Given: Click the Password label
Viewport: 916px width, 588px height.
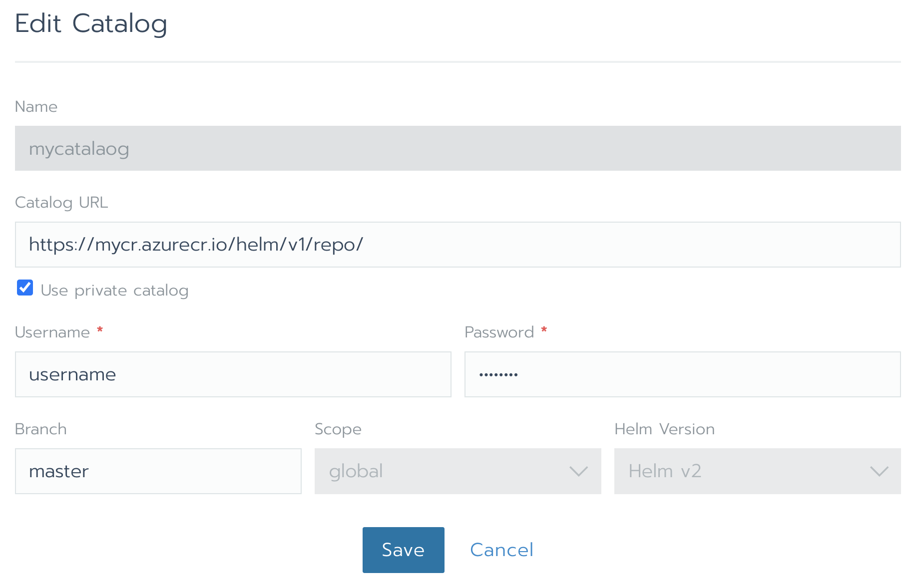Looking at the screenshot, I should pyautogui.click(x=499, y=332).
